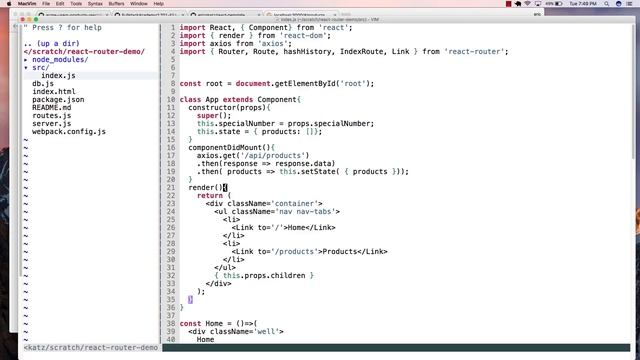
Task: Click the NERDTree status line path
Action: click(91, 348)
